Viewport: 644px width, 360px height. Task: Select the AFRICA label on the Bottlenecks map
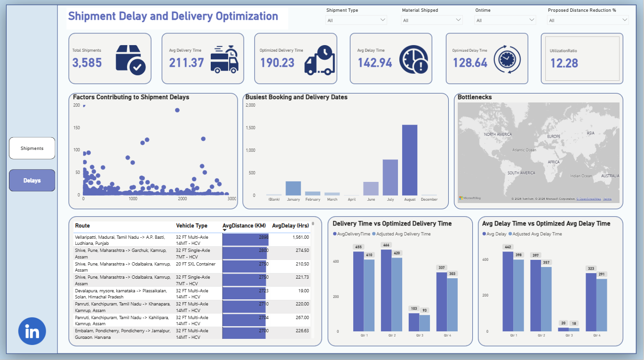point(554,162)
